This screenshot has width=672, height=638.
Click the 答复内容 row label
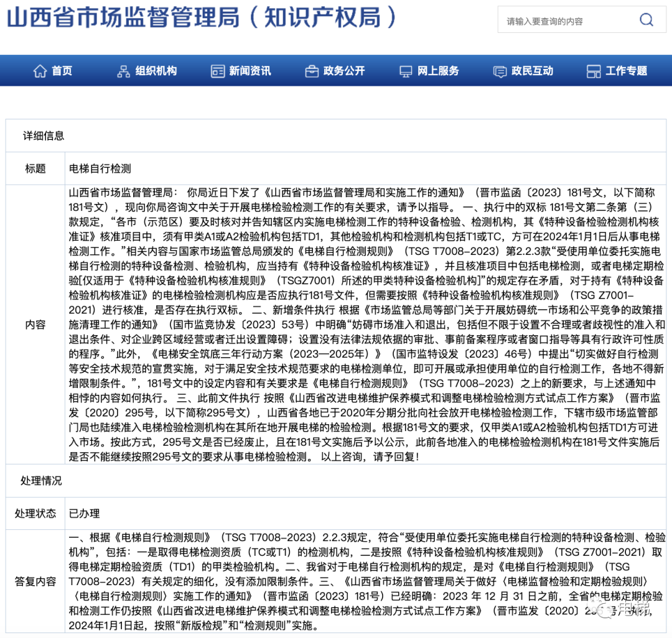coord(35,581)
